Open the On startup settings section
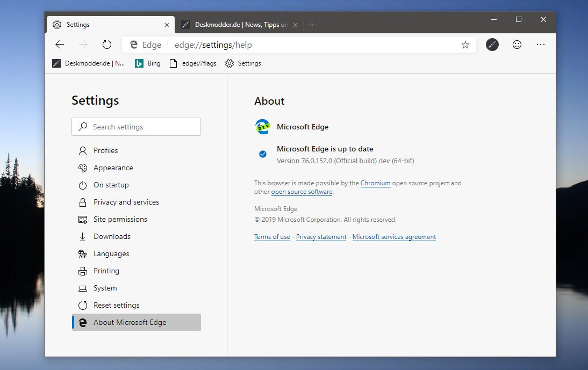Screen dimensions: 588x370 click(x=136, y=185)
